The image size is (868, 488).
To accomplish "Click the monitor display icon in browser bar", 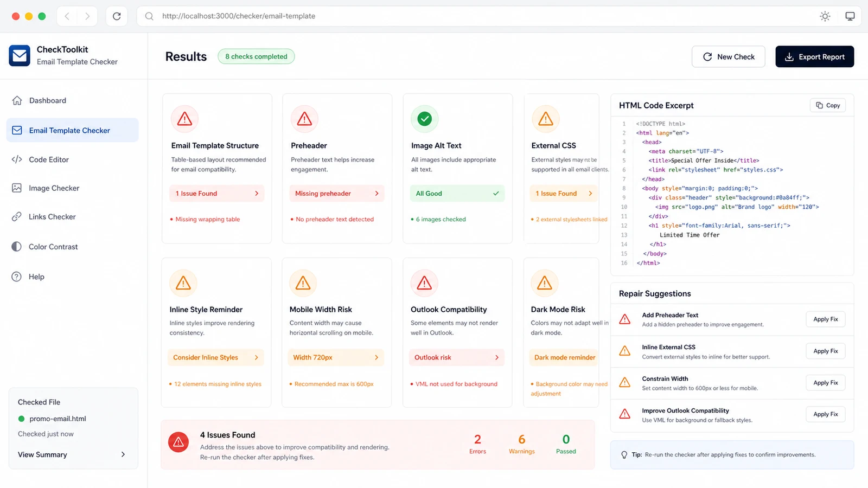I will pyautogui.click(x=850, y=16).
